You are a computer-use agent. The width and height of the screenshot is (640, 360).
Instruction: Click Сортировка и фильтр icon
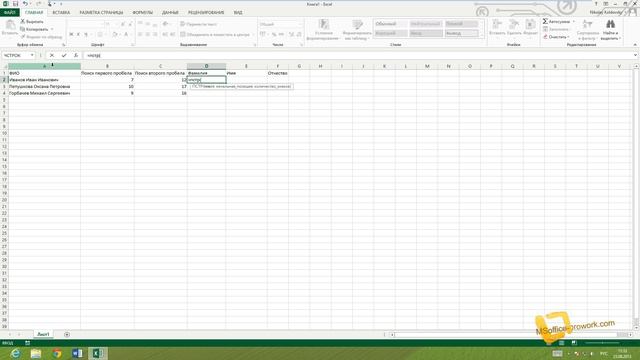tap(587, 24)
